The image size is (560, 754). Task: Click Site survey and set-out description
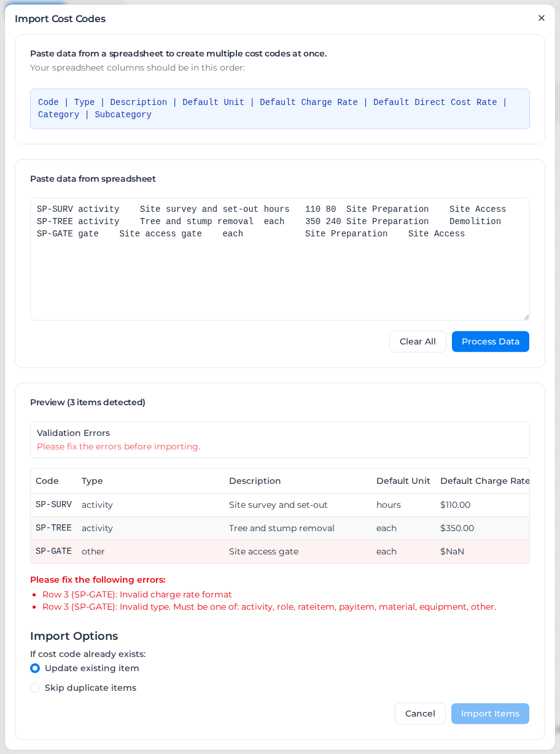278,505
